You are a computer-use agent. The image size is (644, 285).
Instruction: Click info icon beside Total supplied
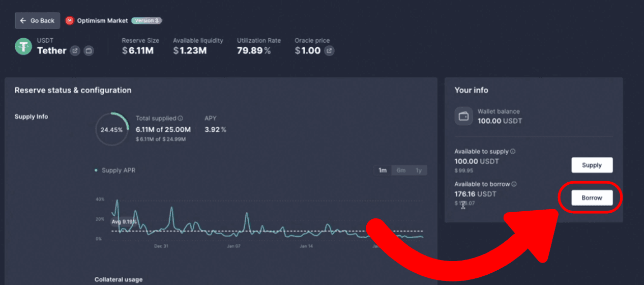(181, 118)
